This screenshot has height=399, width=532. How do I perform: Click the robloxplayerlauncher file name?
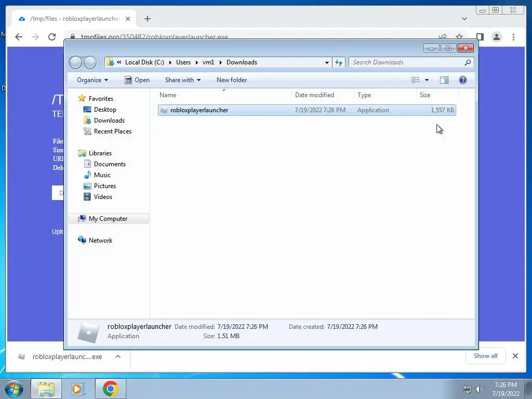coord(199,110)
